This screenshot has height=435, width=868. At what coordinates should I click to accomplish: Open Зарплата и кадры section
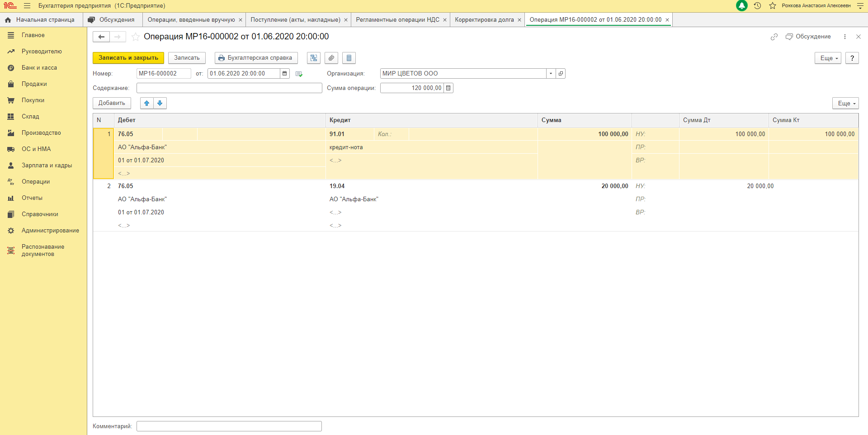43,165
